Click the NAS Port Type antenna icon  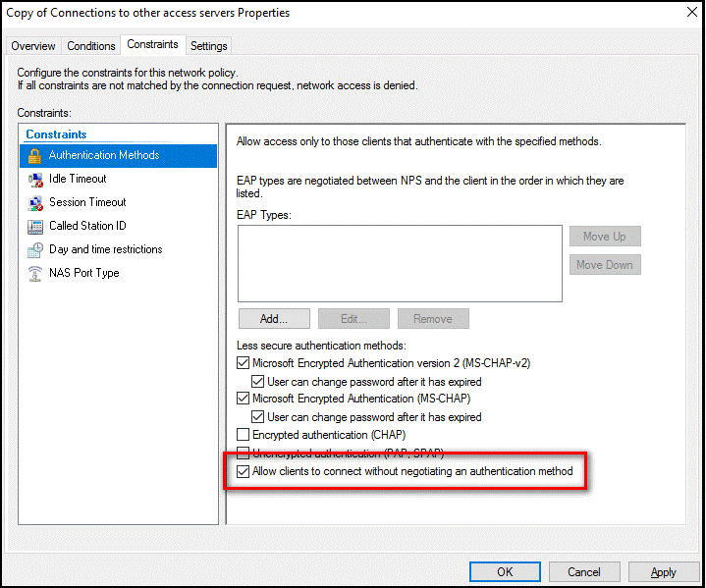coord(34,273)
